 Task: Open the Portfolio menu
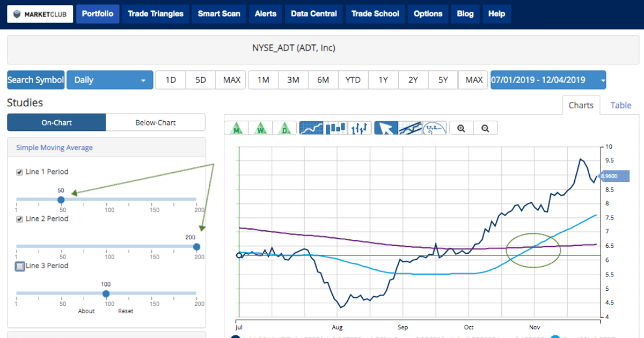pyautogui.click(x=98, y=14)
